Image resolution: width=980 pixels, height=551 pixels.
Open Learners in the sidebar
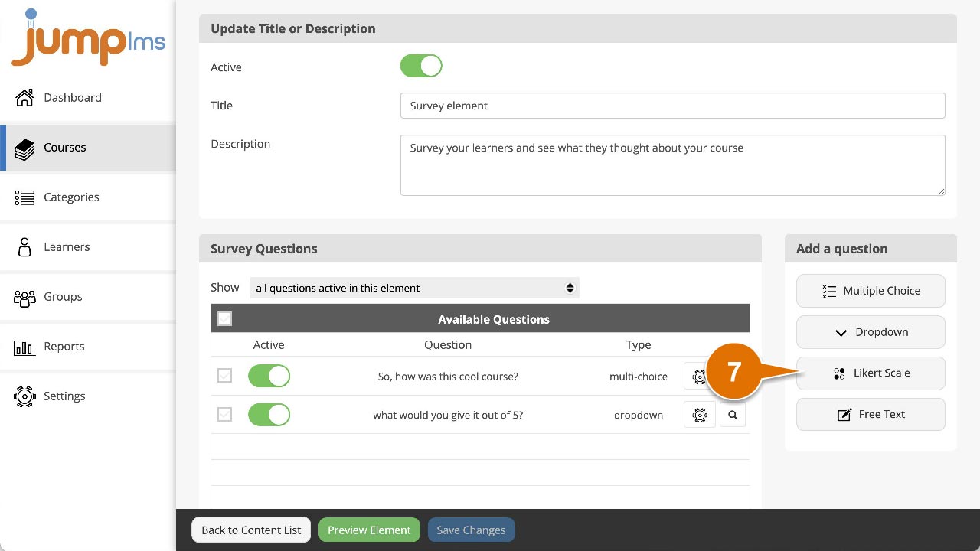pyautogui.click(x=88, y=246)
